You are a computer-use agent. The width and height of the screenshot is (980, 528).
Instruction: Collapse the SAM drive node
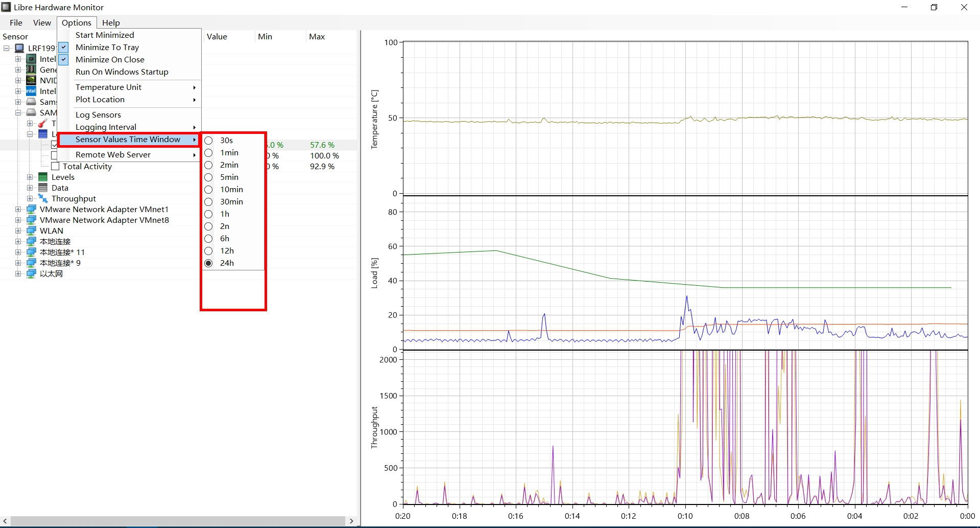coord(18,112)
